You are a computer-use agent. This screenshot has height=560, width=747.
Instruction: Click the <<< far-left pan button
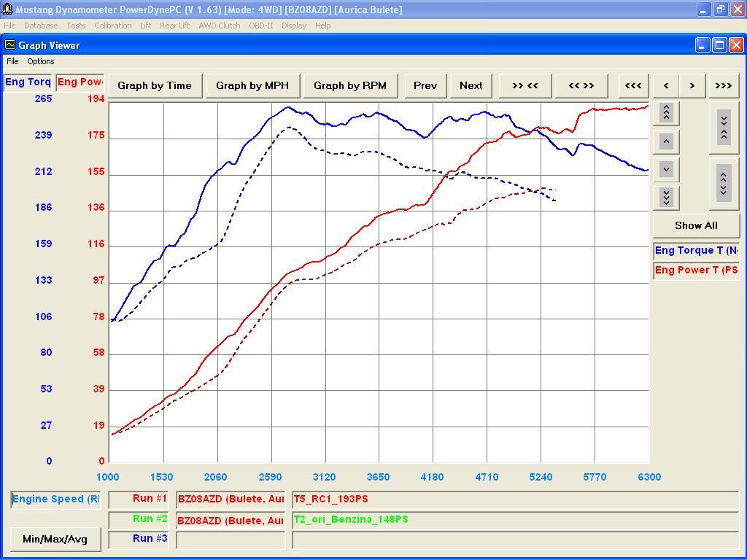pyautogui.click(x=633, y=86)
